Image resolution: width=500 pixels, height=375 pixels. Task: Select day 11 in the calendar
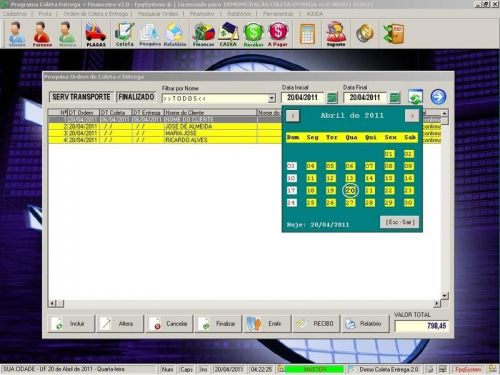point(311,178)
